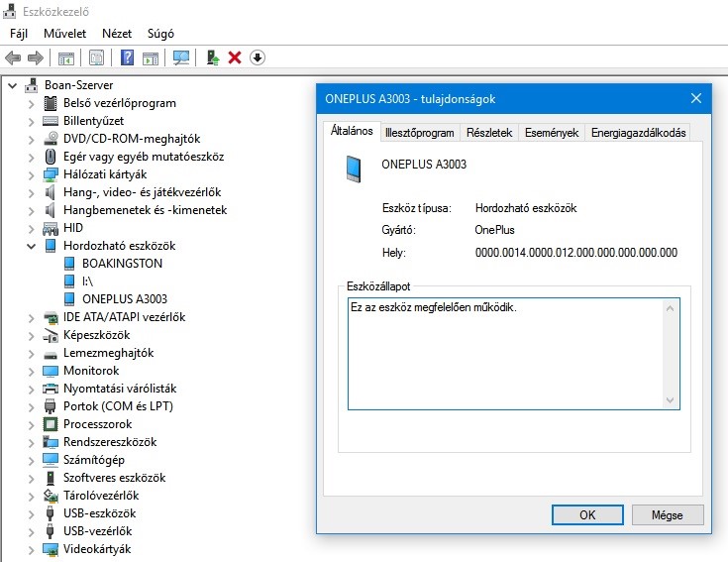
Task: Click the action pane toolbar icon
Action: [151, 58]
